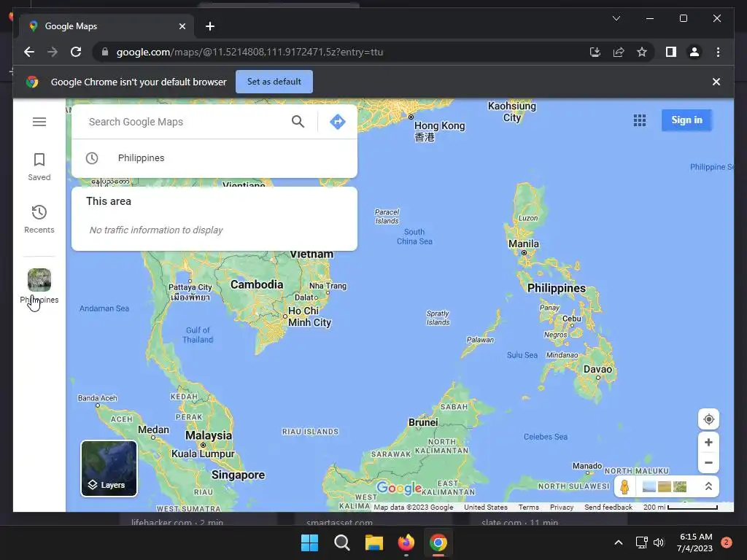This screenshot has height=560, width=747.
Task: Click the browser forward arrow
Action: [x=53, y=52]
